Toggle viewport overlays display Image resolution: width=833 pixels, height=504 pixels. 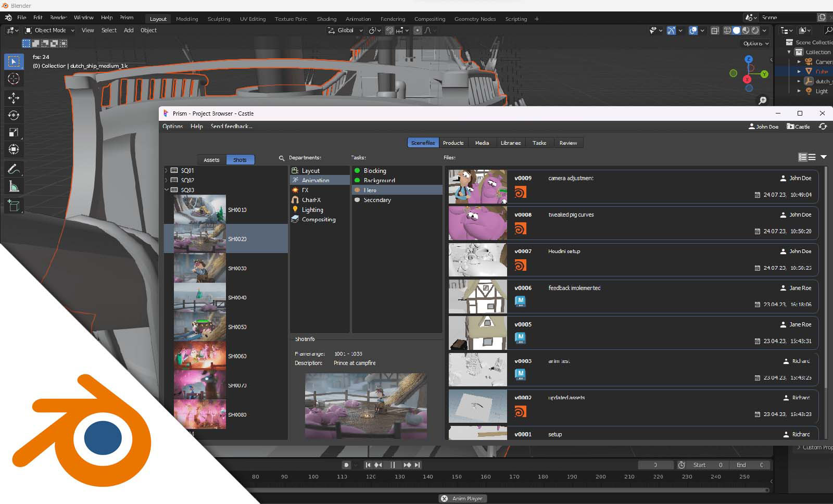[x=693, y=31]
